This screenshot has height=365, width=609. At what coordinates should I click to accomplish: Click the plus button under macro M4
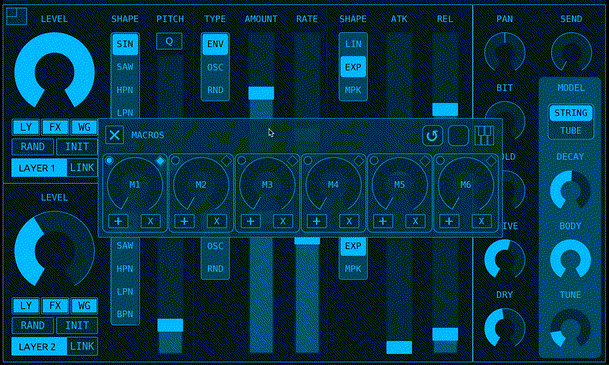tap(317, 221)
